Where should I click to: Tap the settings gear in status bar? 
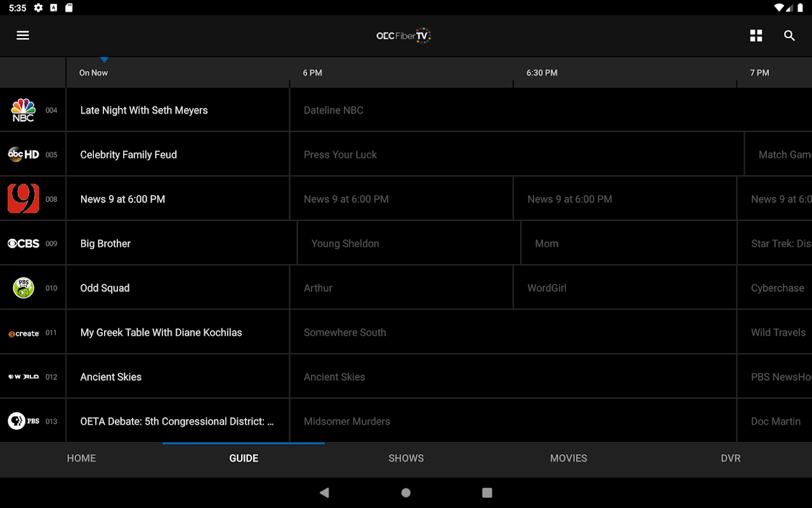(39, 8)
